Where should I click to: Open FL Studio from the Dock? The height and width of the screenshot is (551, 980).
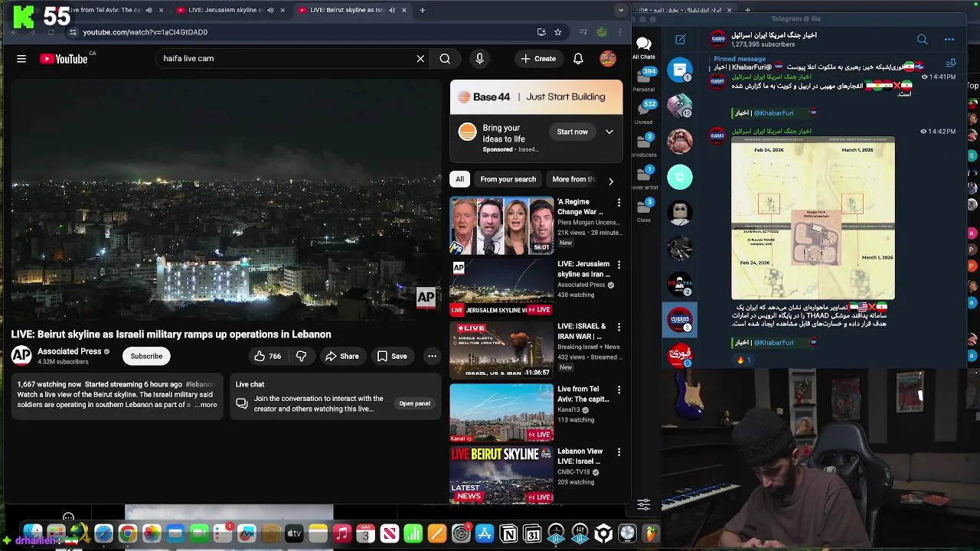coord(652,533)
